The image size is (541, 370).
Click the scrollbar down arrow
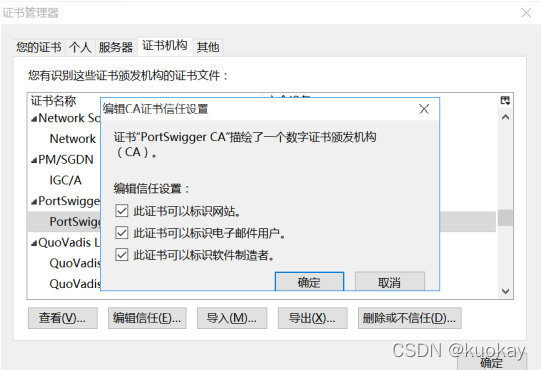(505, 291)
